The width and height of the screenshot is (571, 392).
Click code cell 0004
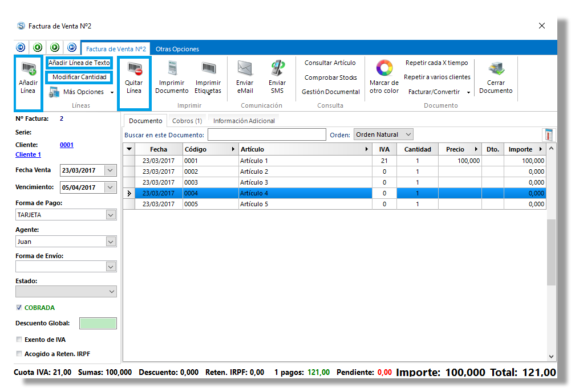click(210, 193)
